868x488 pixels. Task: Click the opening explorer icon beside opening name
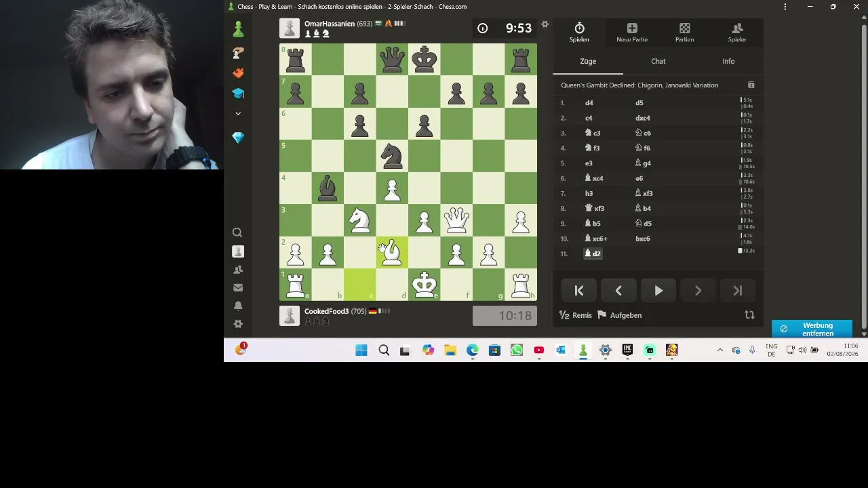(x=751, y=85)
